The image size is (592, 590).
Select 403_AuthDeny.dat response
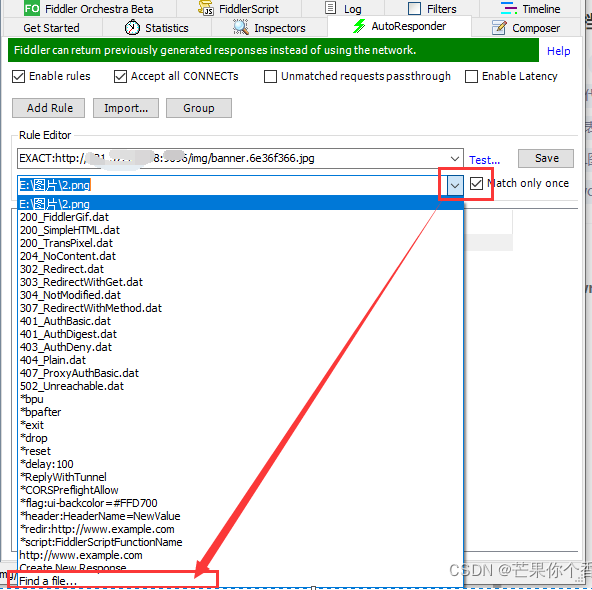point(240,347)
